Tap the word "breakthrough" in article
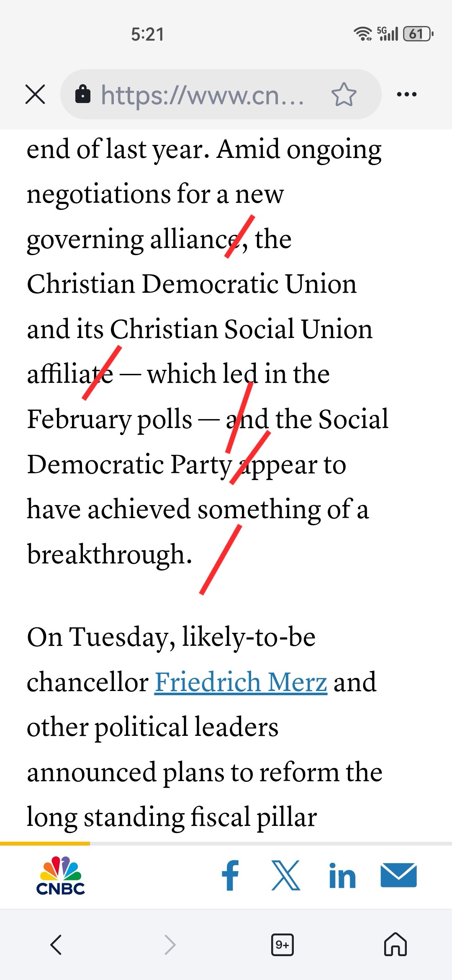Image resolution: width=452 pixels, height=980 pixels. [x=110, y=554]
